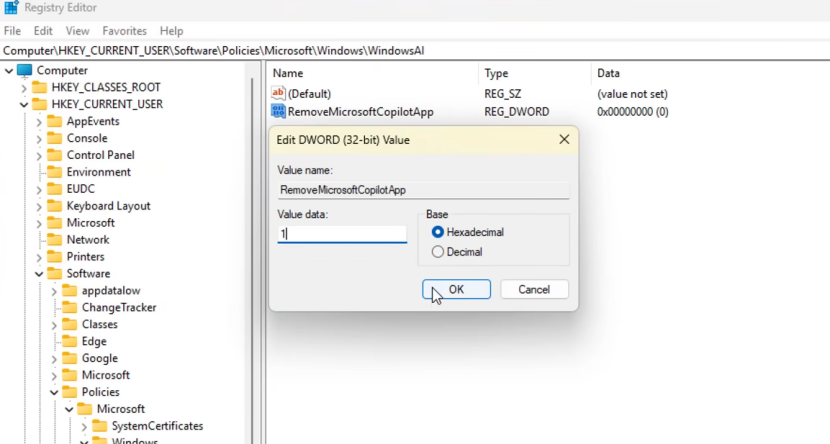Open the View menu

coord(77,31)
